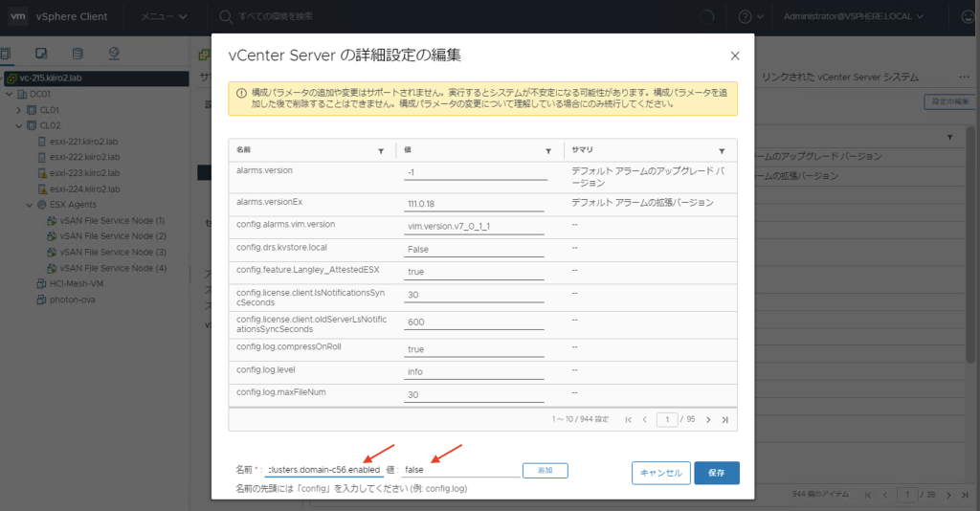Edit the config.log.level value field
Image resolution: width=980 pixels, height=511 pixels.
pos(474,371)
